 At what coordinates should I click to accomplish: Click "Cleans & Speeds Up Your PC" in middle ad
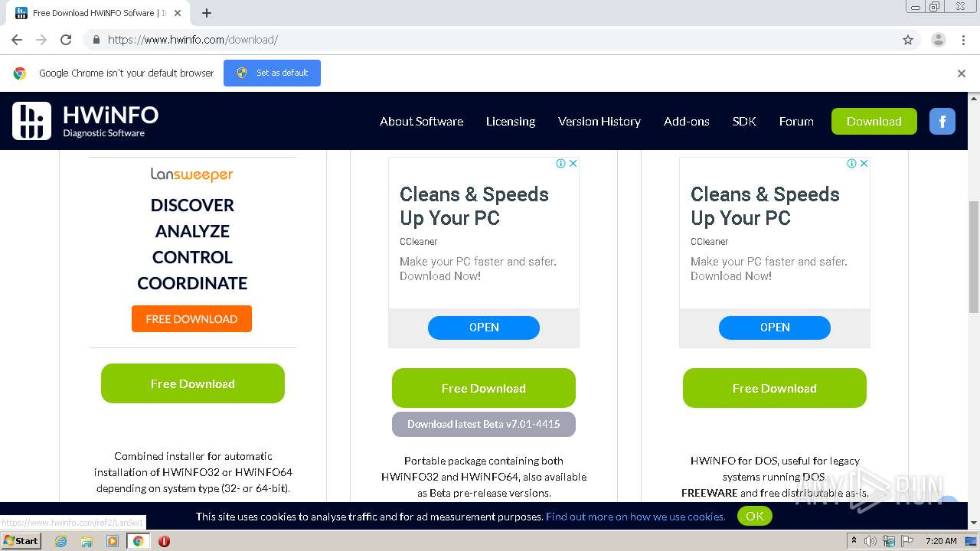point(474,206)
